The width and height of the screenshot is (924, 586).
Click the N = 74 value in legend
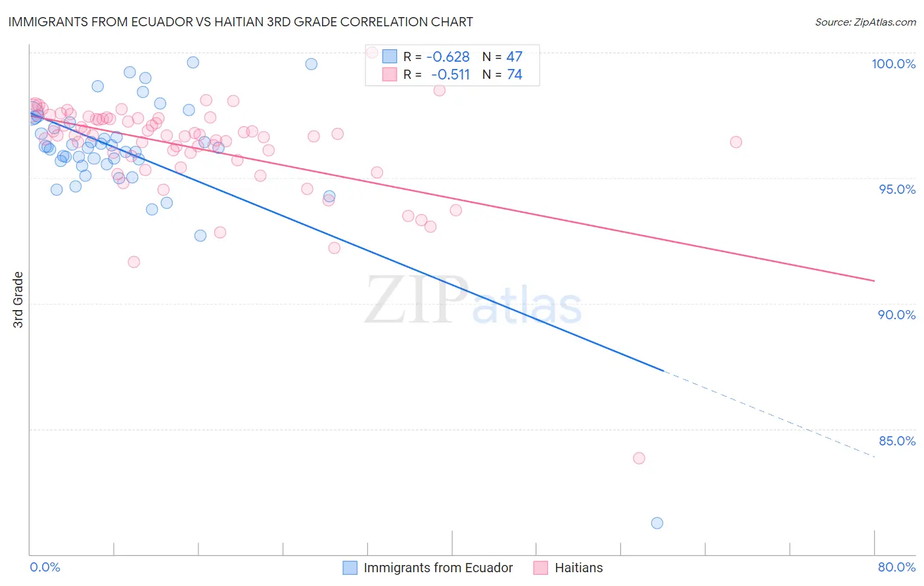(x=502, y=74)
